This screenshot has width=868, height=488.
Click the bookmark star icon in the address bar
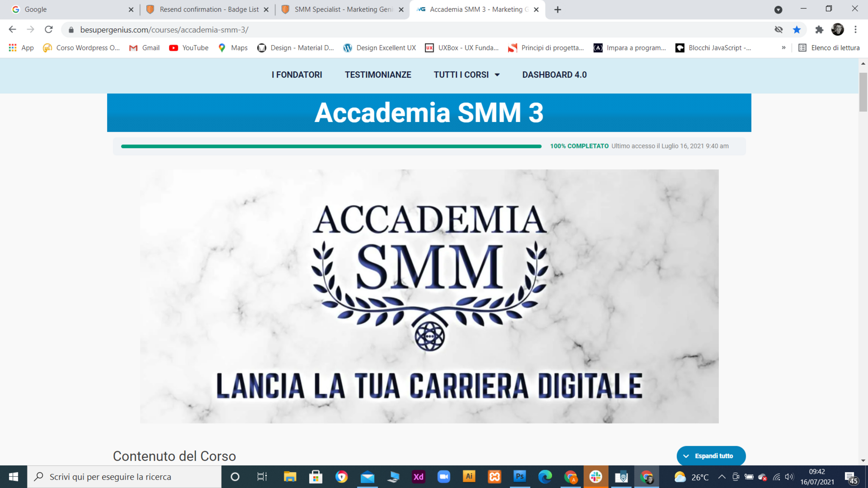797,30
